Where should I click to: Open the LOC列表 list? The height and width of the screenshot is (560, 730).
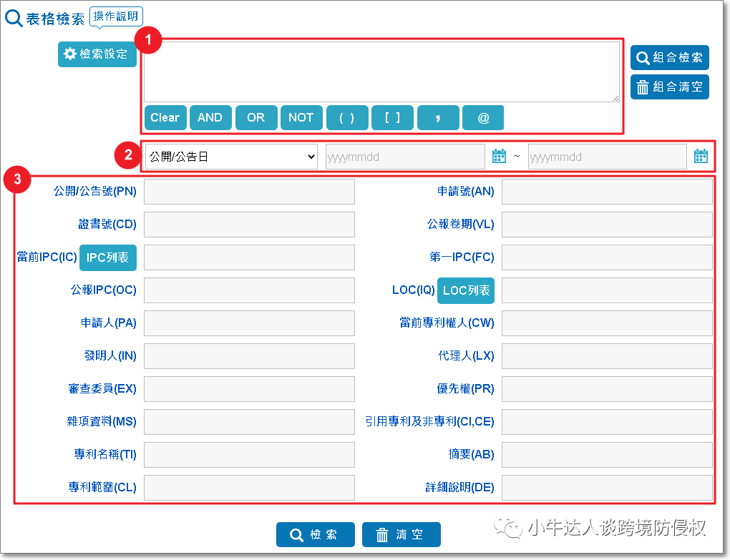click(x=466, y=290)
